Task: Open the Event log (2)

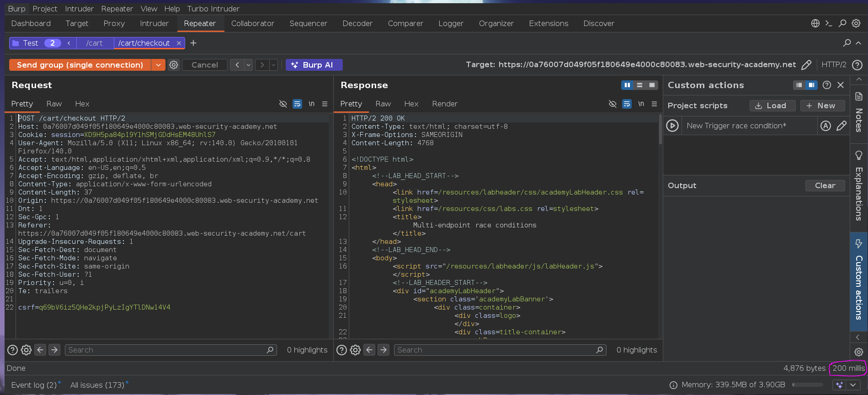Action: 34,385
